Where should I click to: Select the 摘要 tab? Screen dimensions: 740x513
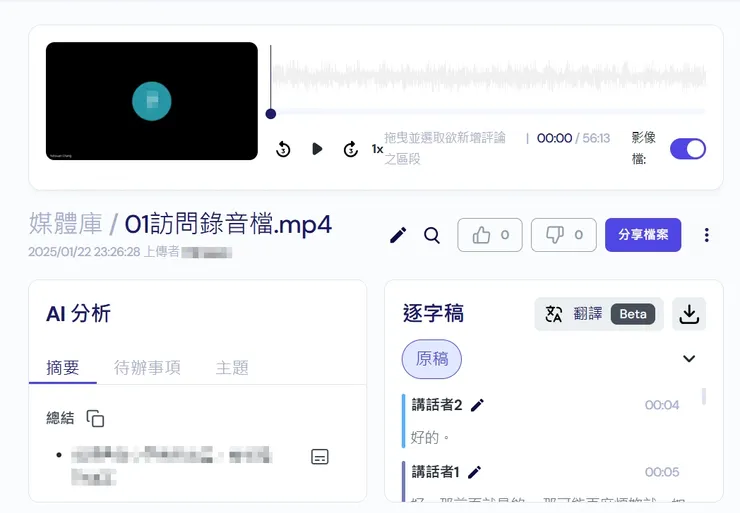click(63, 368)
